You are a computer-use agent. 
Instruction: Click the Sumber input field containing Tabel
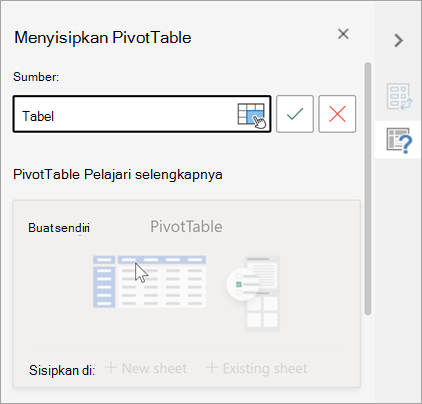pos(142,114)
